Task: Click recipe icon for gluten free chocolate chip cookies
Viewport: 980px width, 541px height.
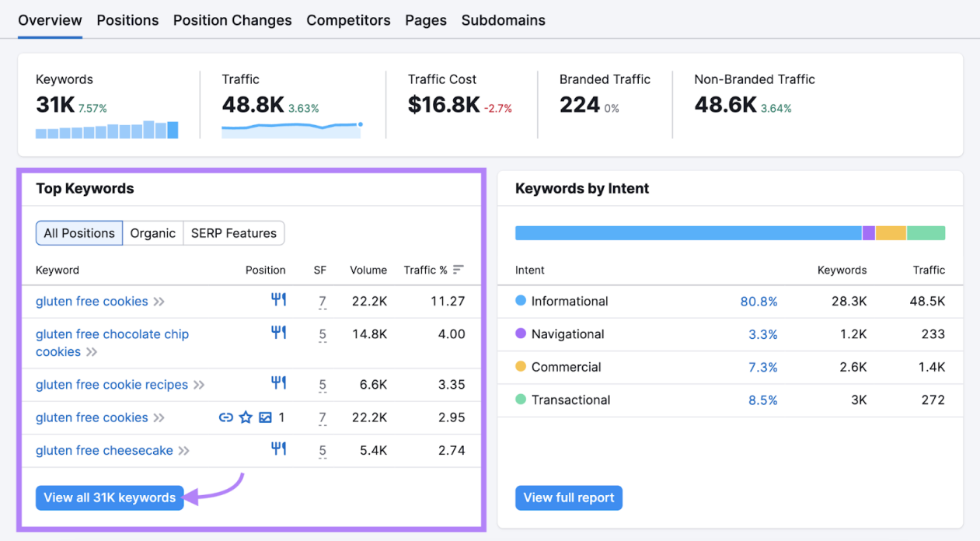Action: coord(278,332)
